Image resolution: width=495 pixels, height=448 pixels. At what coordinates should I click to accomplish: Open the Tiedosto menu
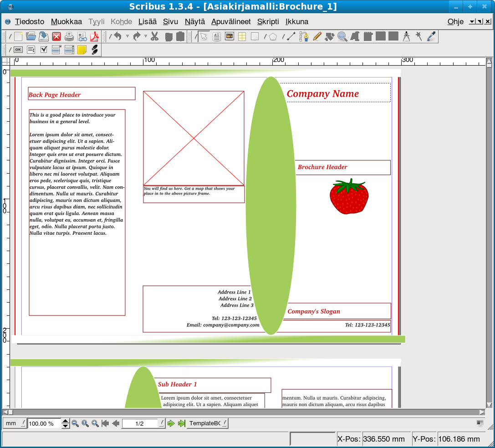tap(30, 21)
